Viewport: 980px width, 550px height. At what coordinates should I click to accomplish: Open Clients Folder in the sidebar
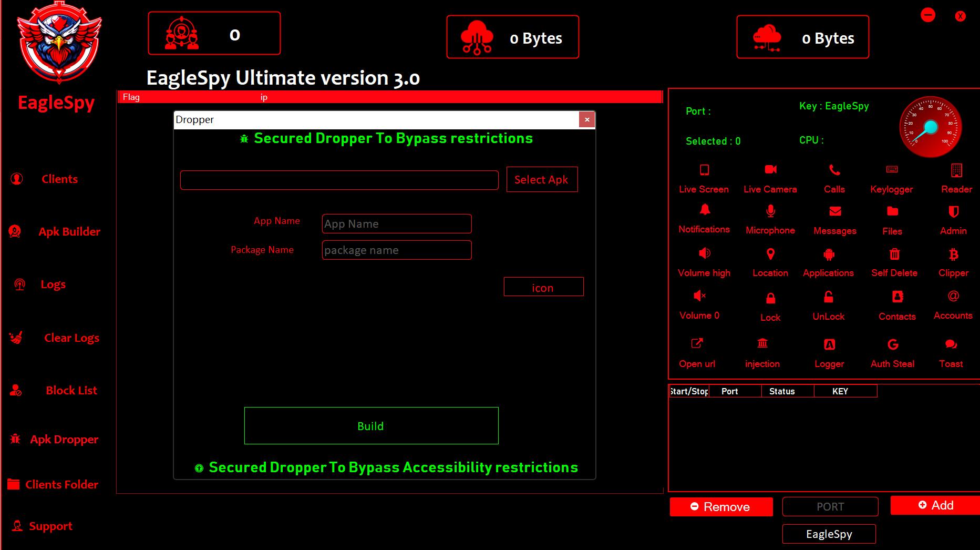click(61, 485)
